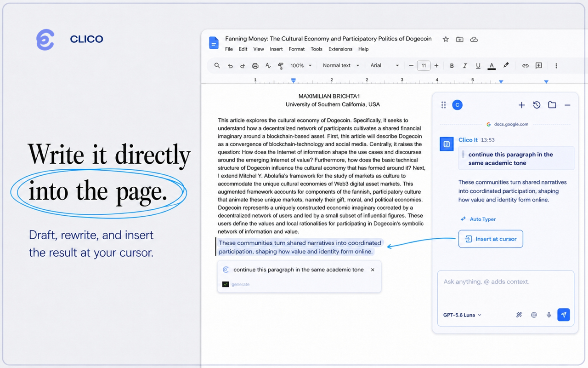Pick a text color
The width and height of the screenshot is (588, 368).
492,66
